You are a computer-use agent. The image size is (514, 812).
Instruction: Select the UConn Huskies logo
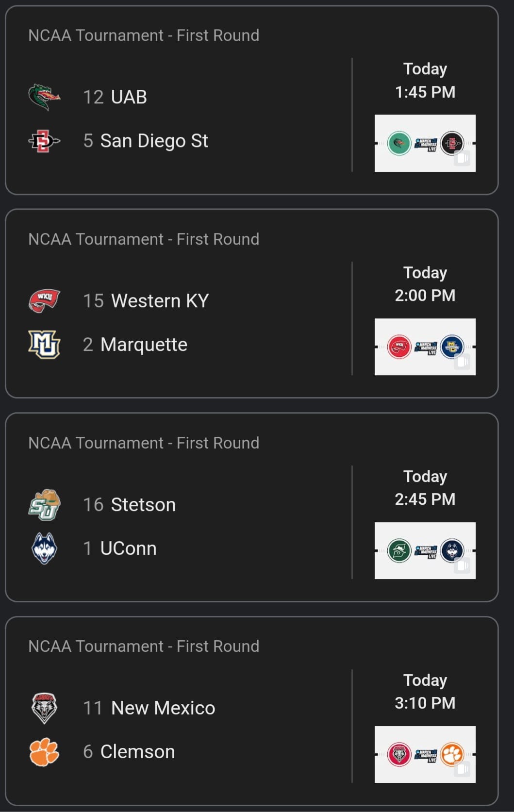click(x=44, y=548)
